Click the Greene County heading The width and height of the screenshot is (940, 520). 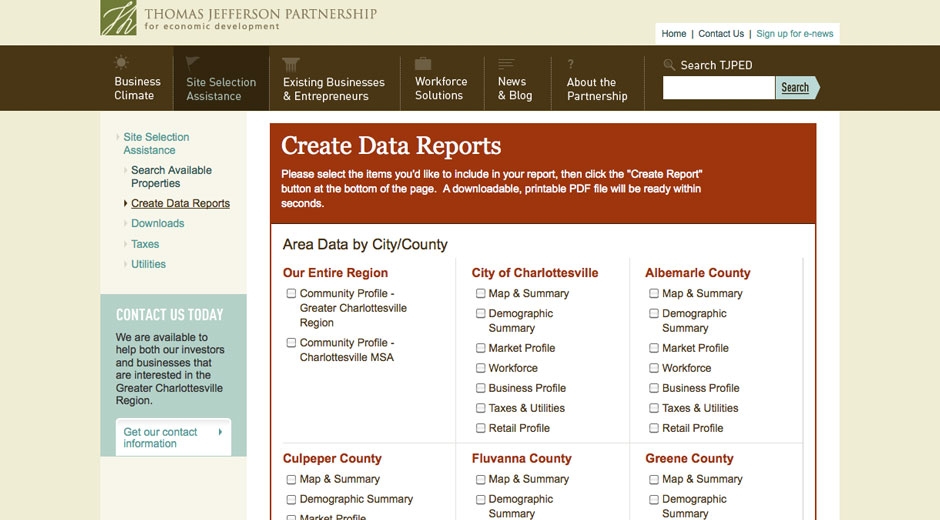[689, 459]
